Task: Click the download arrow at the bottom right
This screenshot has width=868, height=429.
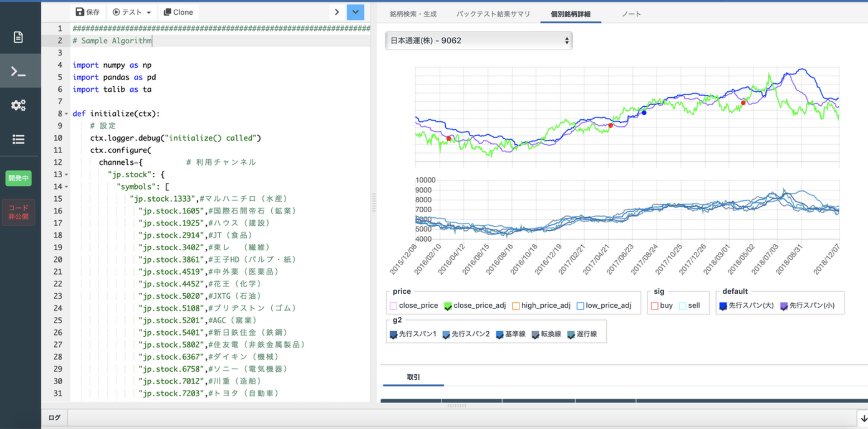Action: point(861,417)
